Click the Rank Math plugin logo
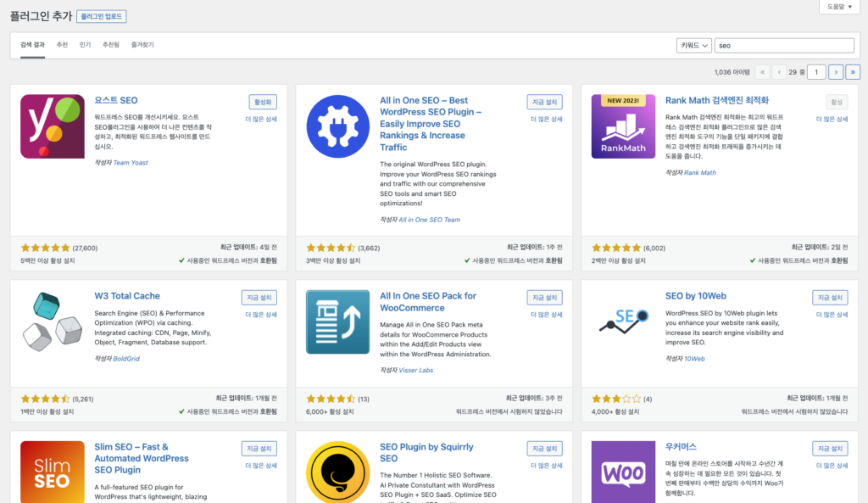The image size is (868, 503). coord(623,126)
